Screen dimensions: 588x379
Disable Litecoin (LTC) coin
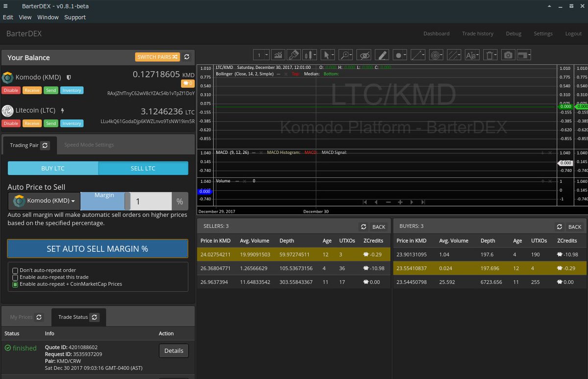[11, 124]
